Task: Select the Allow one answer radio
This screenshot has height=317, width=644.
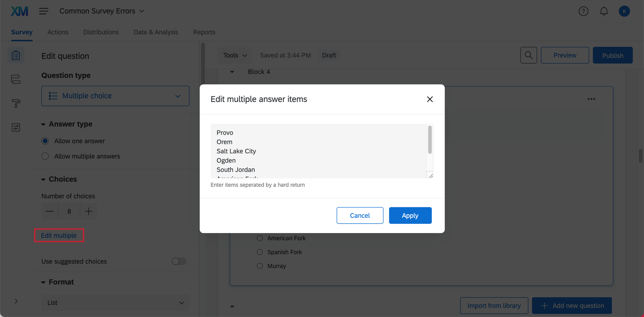Action: click(x=45, y=141)
